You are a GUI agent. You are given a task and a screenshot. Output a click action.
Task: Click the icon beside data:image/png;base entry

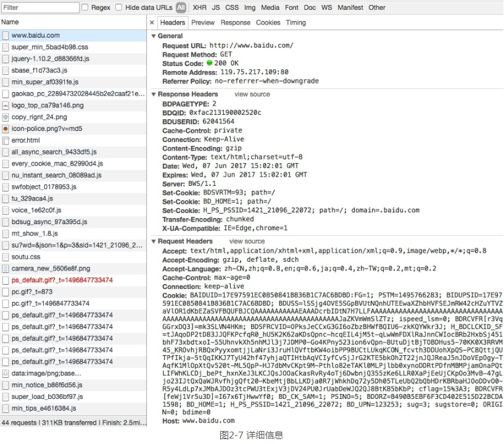click(x=6, y=373)
